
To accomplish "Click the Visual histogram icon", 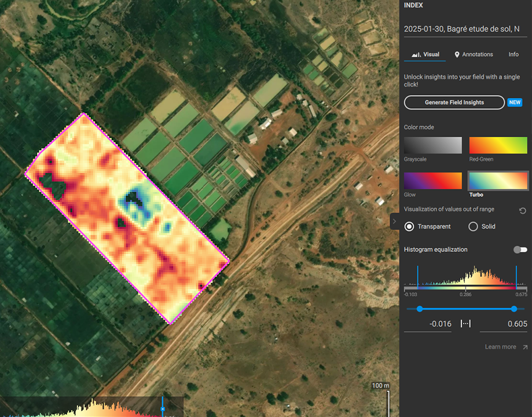I will tap(416, 54).
